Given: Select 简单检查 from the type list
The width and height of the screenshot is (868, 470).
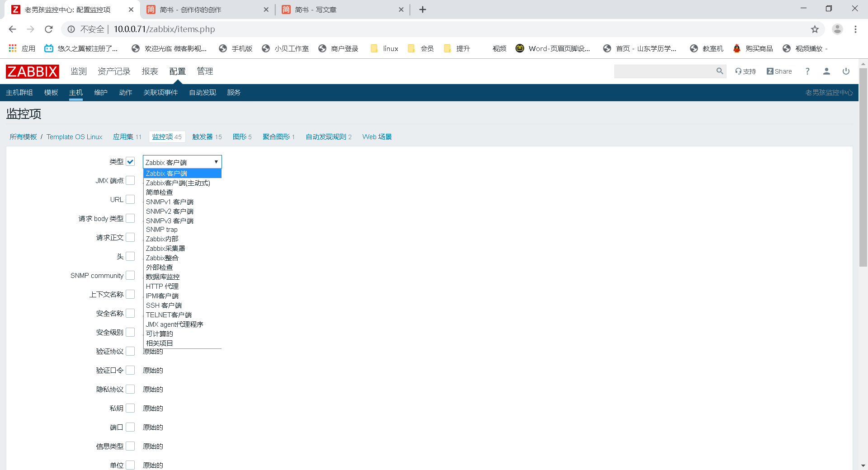Looking at the screenshot, I should [x=182, y=193].
